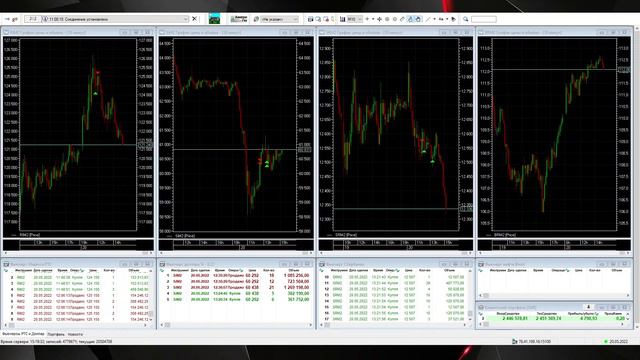The height and width of the screenshot is (360, 640).
Task: Switch to the Портфель tab
Action: click(56, 334)
